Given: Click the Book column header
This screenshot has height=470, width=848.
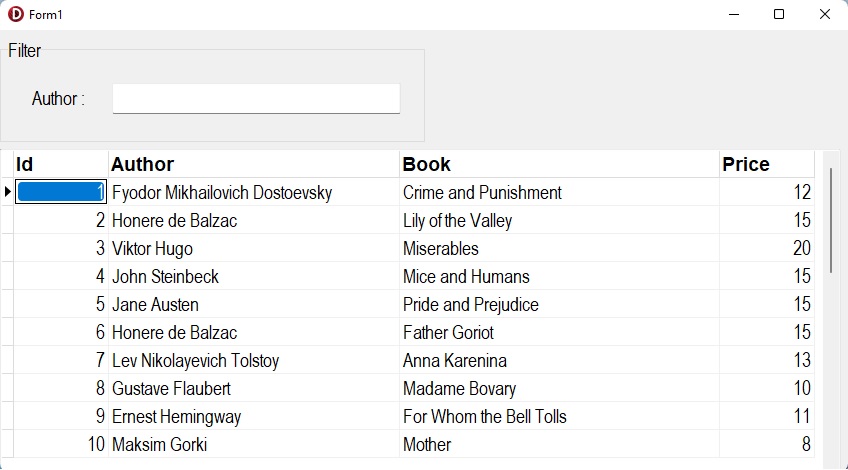Looking at the screenshot, I should click(558, 164).
